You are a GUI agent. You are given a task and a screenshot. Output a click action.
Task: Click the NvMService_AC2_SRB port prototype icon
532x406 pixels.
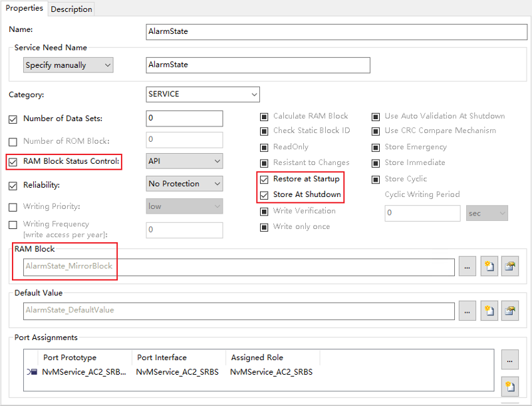click(32, 371)
